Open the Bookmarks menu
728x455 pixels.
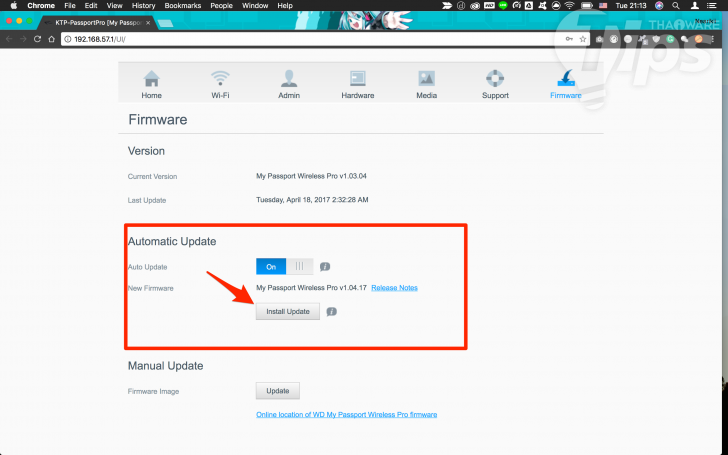click(182, 6)
